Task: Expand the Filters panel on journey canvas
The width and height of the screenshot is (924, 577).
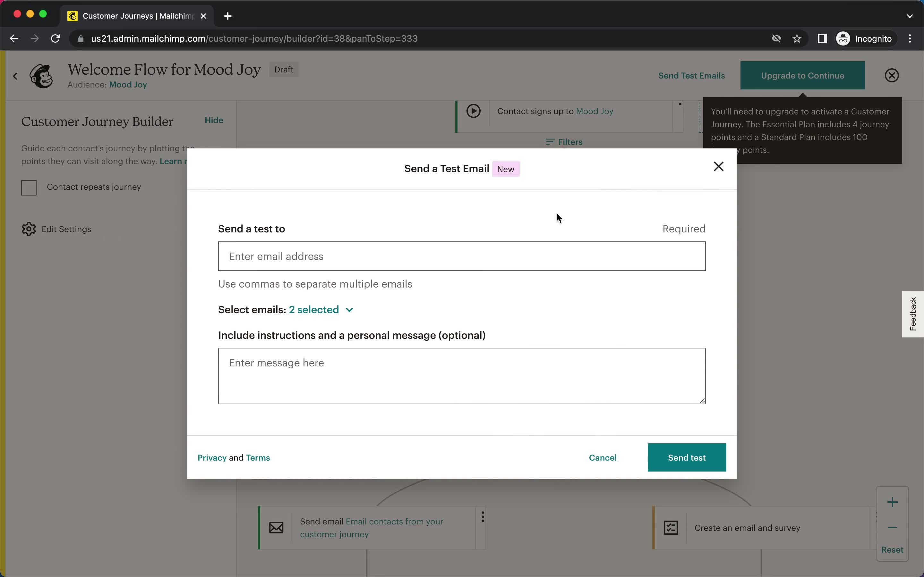Action: [x=564, y=142]
